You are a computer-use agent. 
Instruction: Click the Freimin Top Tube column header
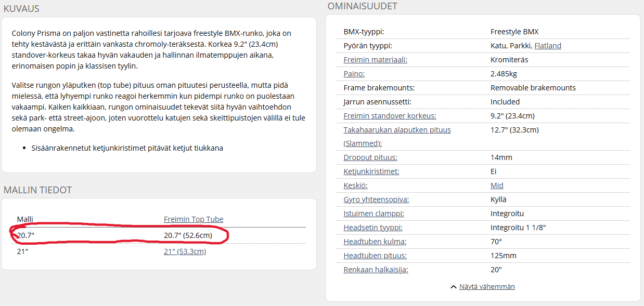194,219
